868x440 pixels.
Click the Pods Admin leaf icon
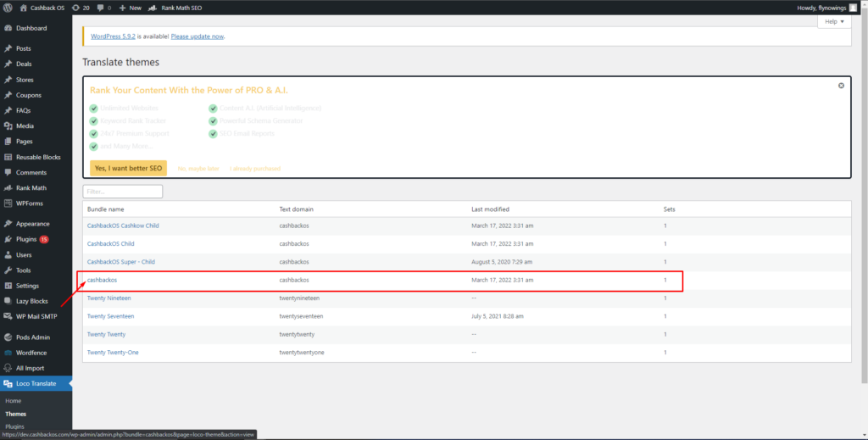pyautogui.click(x=8, y=337)
